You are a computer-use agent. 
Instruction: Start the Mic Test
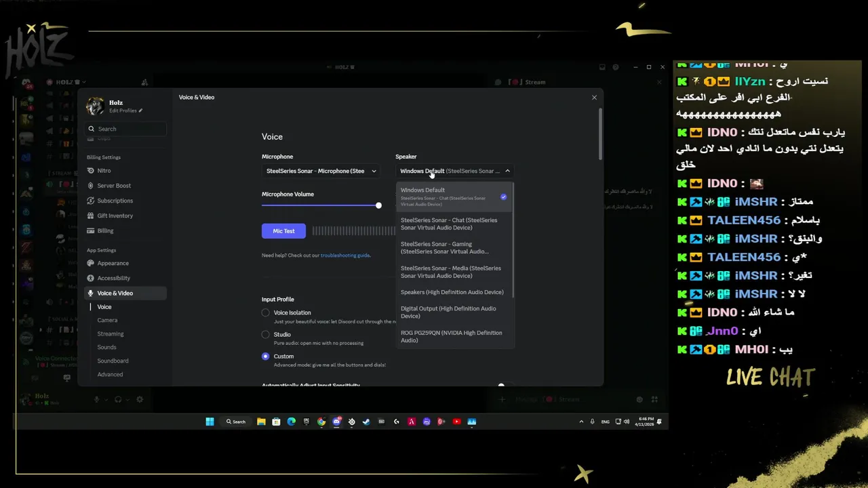click(x=283, y=231)
